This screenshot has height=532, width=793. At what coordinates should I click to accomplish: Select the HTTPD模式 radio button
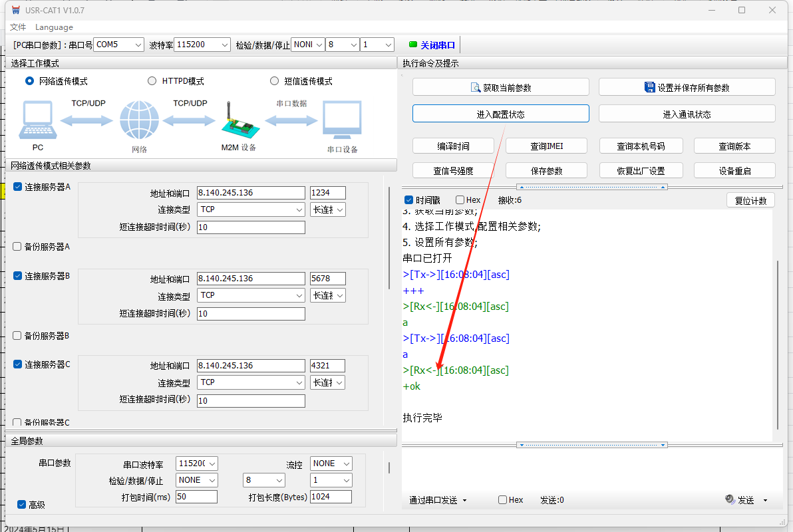click(152, 81)
